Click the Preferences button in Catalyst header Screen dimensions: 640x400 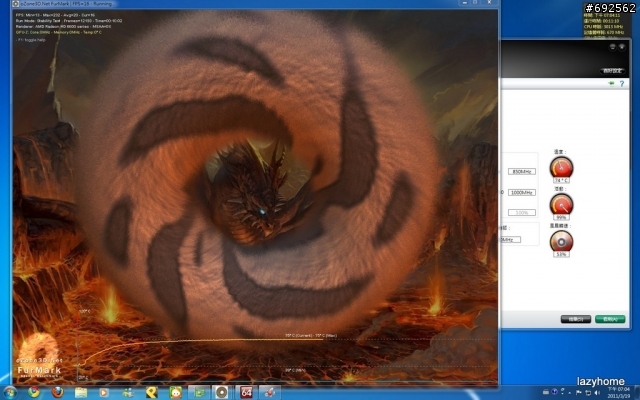pyautogui.click(x=612, y=71)
